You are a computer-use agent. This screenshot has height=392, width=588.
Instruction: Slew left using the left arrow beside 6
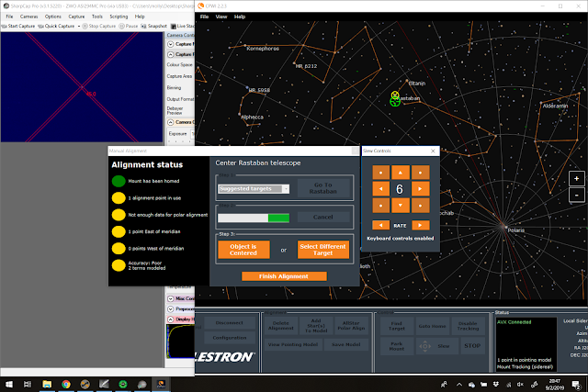pyautogui.click(x=381, y=189)
